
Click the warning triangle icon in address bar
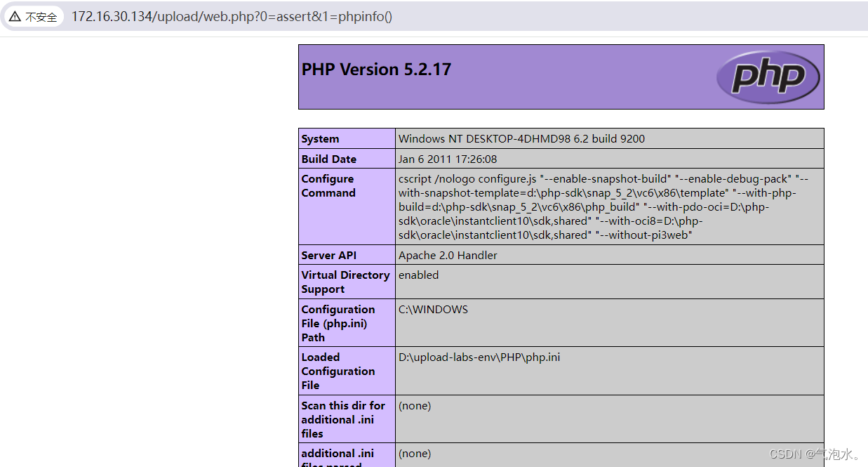click(15, 17)
